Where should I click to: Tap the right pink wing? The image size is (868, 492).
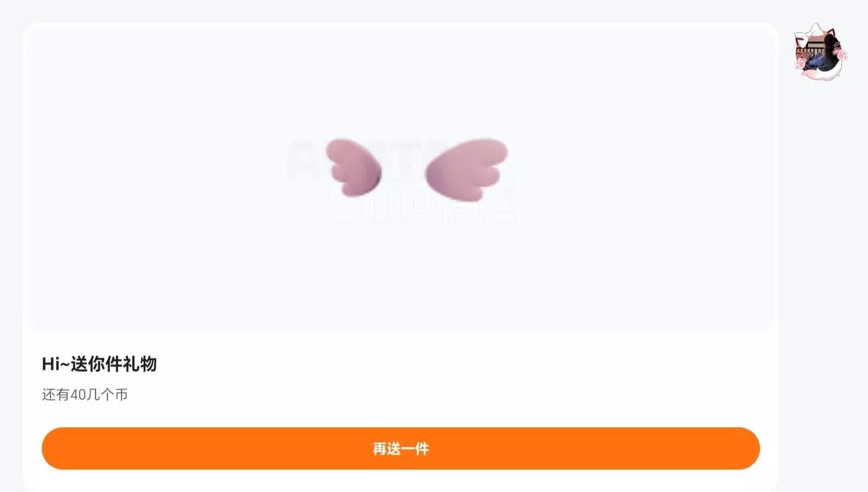(466, 169)
